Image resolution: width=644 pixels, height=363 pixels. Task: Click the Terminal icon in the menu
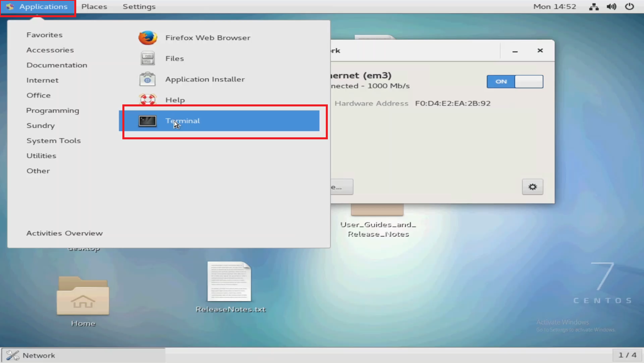tap(147, 121)
